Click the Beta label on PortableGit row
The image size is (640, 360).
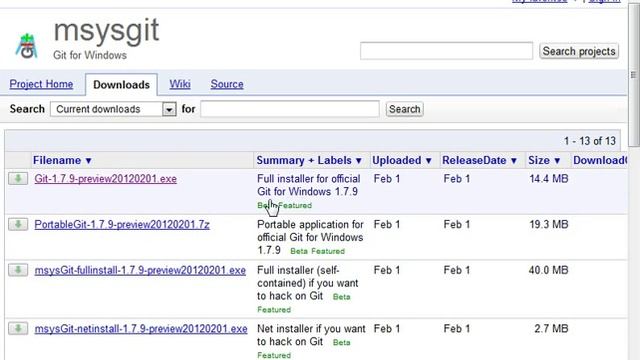click(x=299, y=251)
